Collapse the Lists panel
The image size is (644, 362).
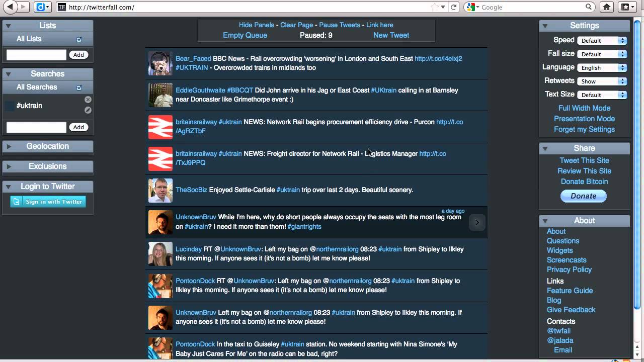8,26
